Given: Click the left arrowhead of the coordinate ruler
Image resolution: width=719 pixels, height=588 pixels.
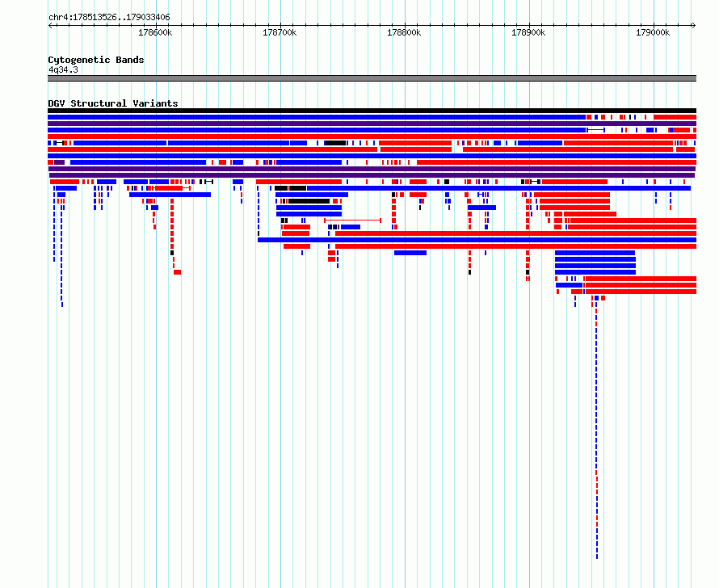Looking at the screenshot, I should coord(50,25).
